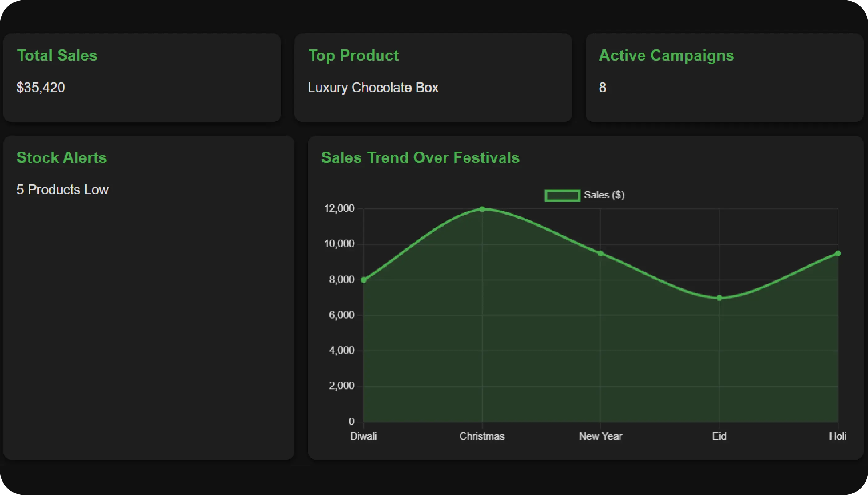This screenshot has height=495, width=868.
Task: Click the campaign count 8
Action: tap(602, 87)
